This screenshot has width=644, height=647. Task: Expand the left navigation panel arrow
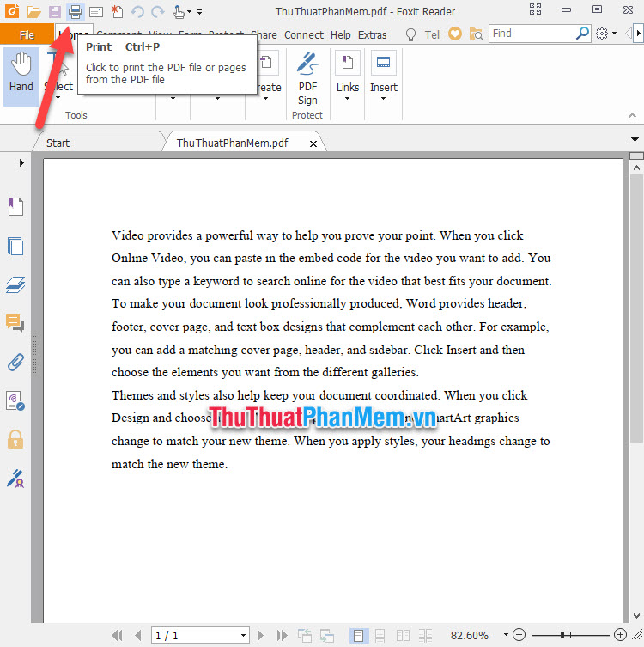pos(21,163)
